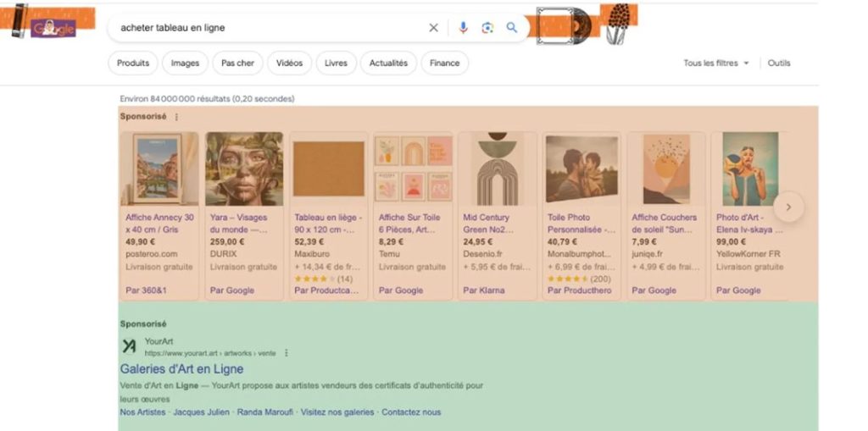The height and width of the screenshot is (431, 868).
Task: Switch to the Livres tab
Action: (336, 63)
